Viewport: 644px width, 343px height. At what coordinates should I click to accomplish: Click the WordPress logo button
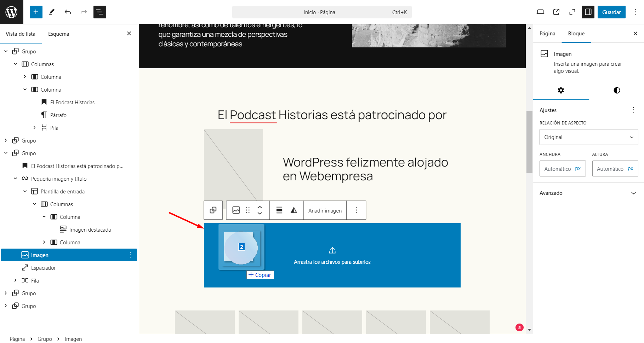[x=12, y=12]
